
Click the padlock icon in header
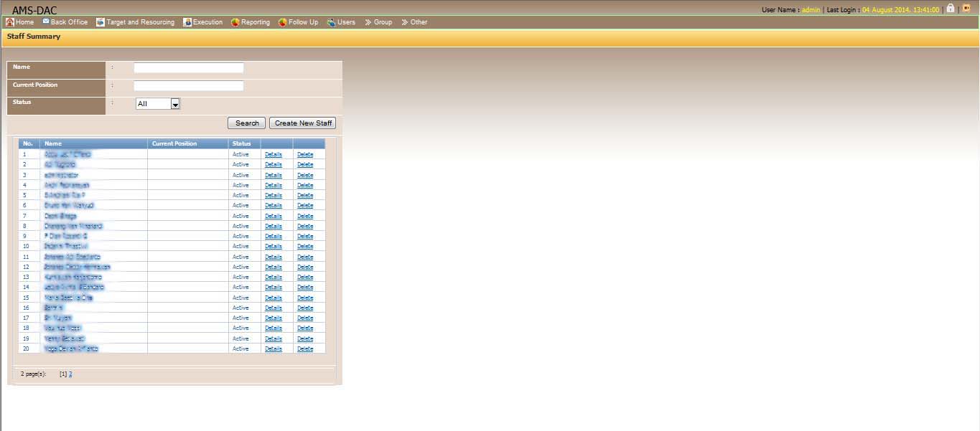click(951, 9)
